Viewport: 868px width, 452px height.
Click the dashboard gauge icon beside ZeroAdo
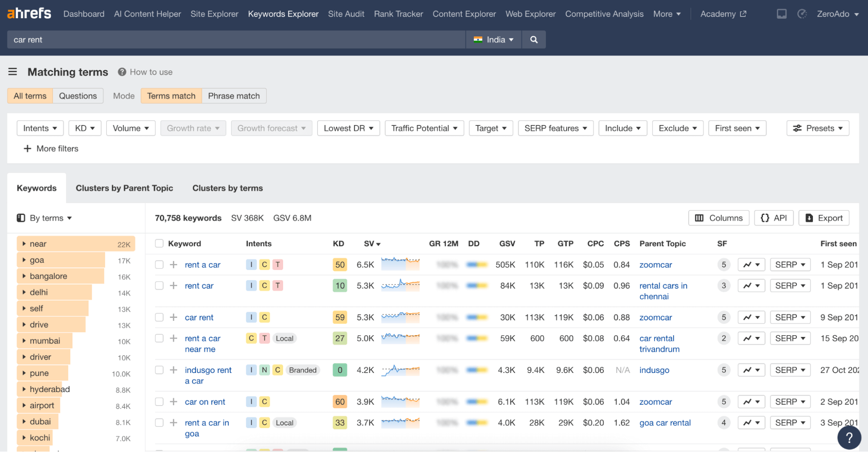[x=802, y=14]
